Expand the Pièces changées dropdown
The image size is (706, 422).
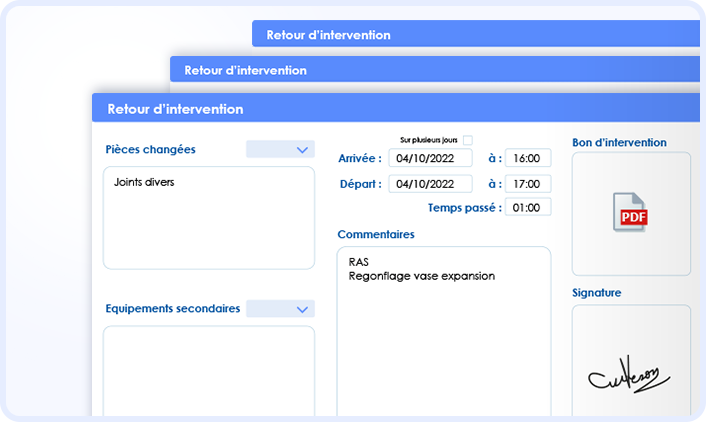280,150
